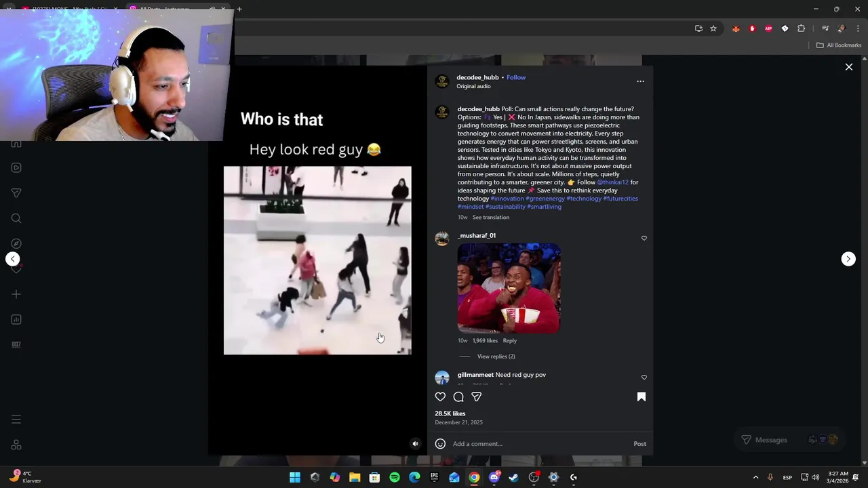Toggle the save bookmark for this post
868x488 pixels.
(642, 397)
